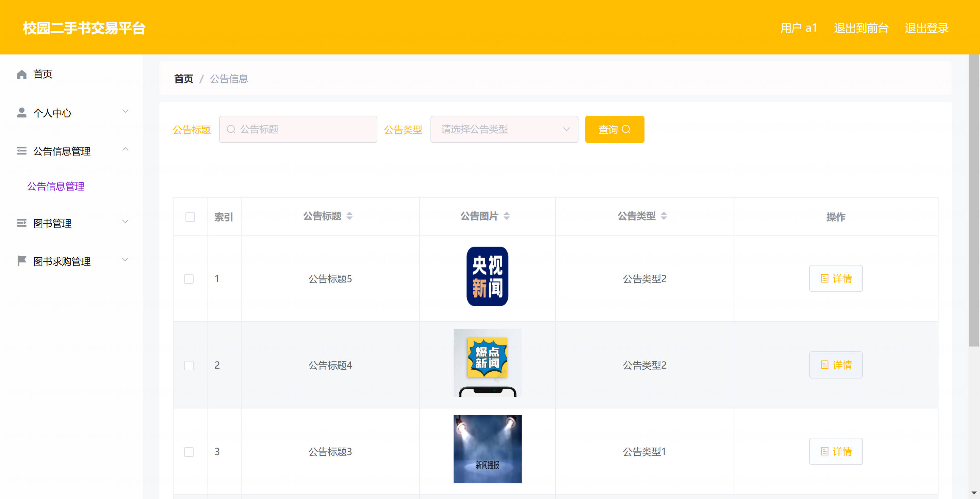Click the scrollbar down arrow
The image size is (980, 499).
(974, 493)
